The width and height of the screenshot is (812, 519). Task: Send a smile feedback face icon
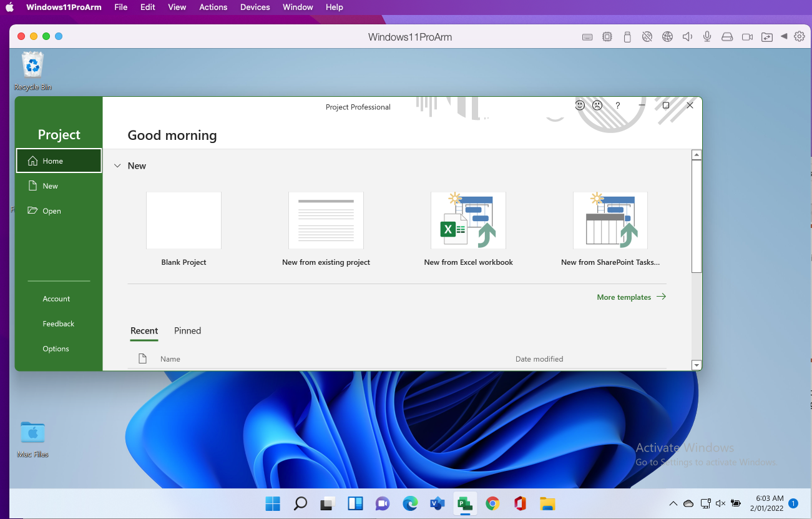(580, 106)
